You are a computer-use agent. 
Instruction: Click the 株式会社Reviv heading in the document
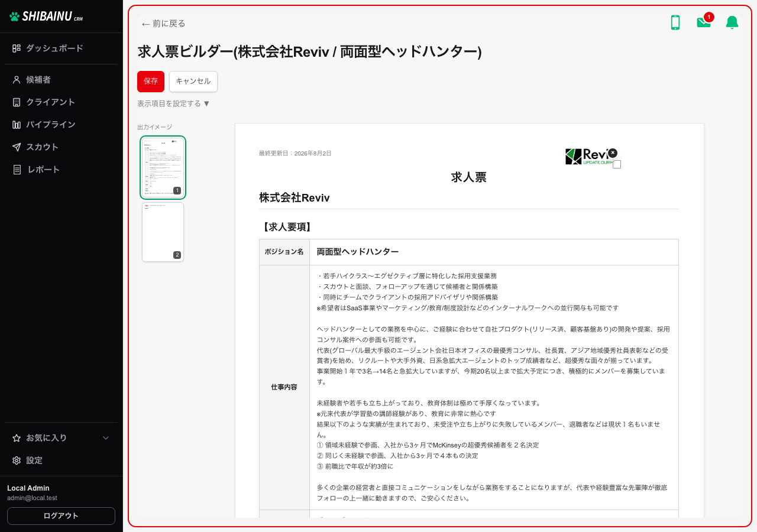pos(295,198)
